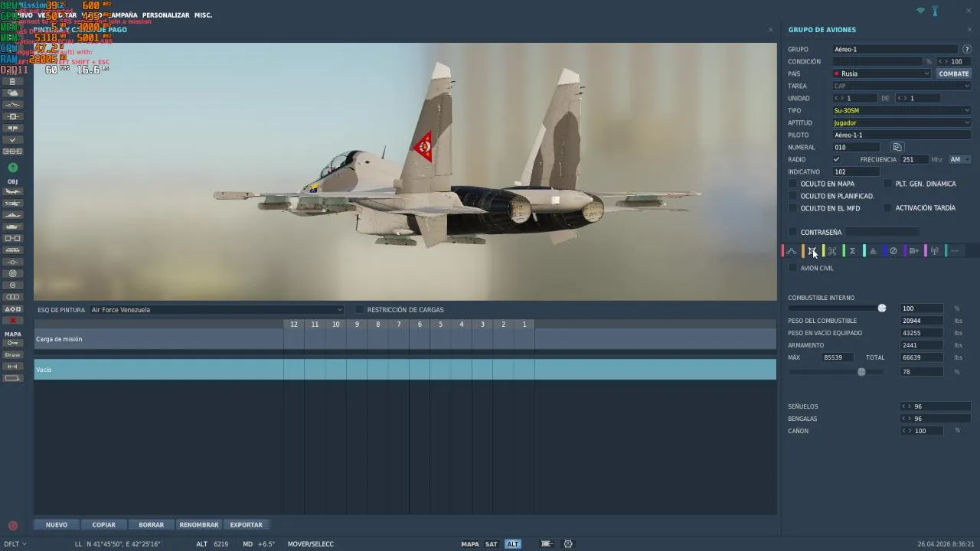Enable OCULTO EN MAPA checkbox
The image size is (980, 551).
[x=793, y=184]
